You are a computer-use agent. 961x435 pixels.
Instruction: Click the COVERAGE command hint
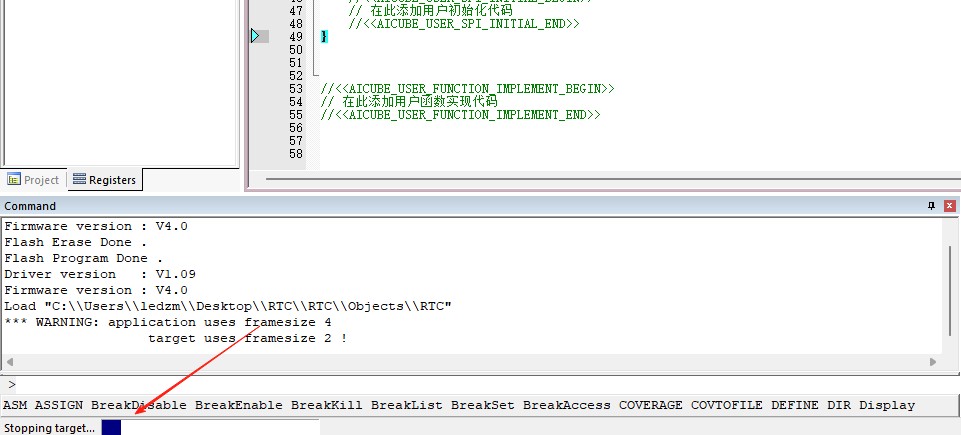point(650,405)
